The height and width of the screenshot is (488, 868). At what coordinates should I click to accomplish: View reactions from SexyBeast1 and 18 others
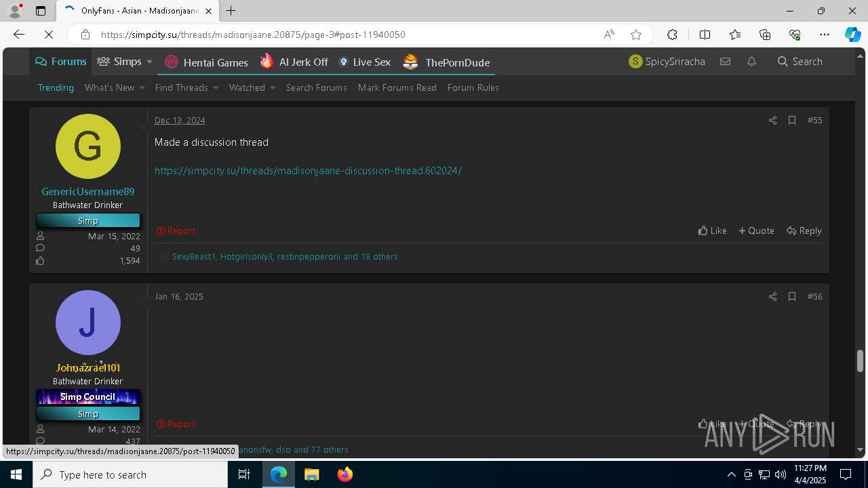pyautogui.click(x=285, y=257)
